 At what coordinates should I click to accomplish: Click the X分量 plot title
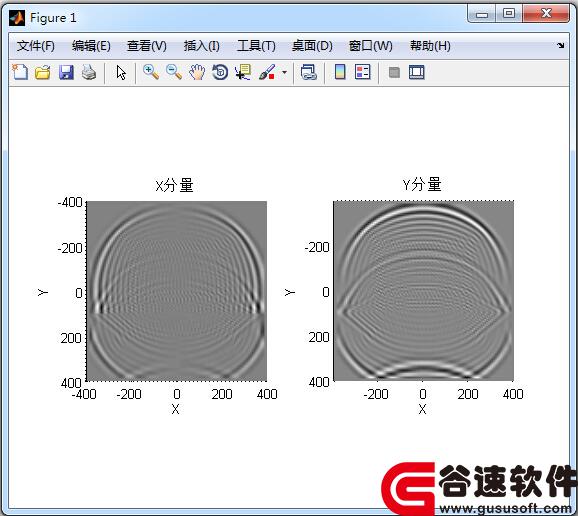(x=174, y=185)
